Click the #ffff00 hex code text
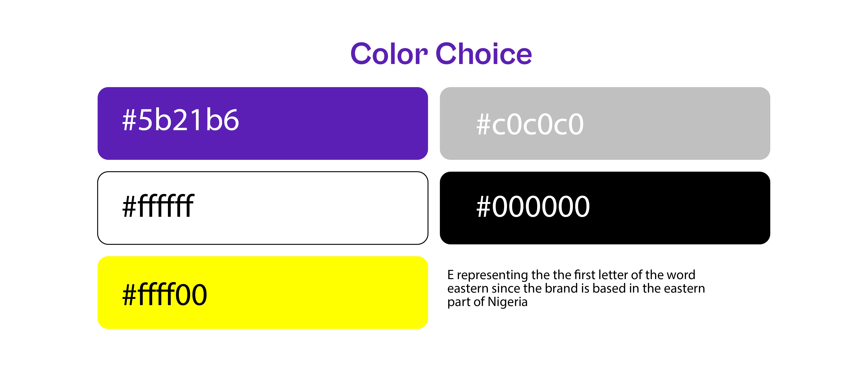Screen dimensions: 868x370 click(x=165, y=294)
